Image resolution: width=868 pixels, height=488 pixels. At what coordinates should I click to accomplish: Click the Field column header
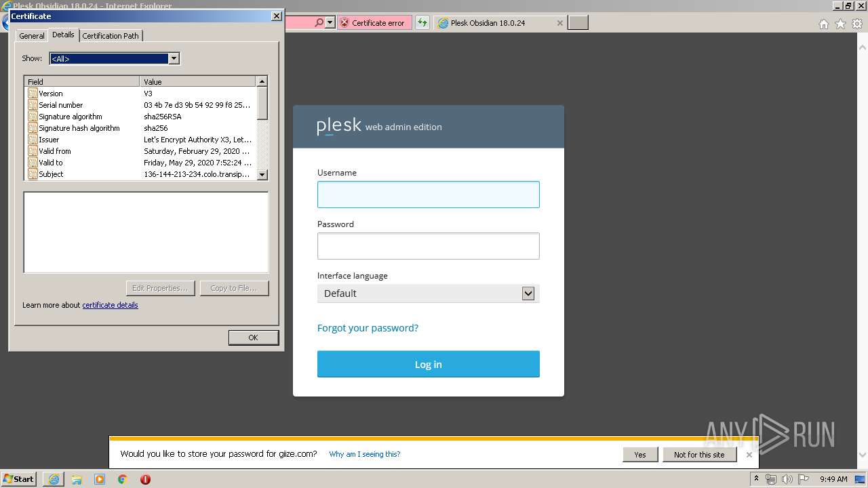[82, 81]
